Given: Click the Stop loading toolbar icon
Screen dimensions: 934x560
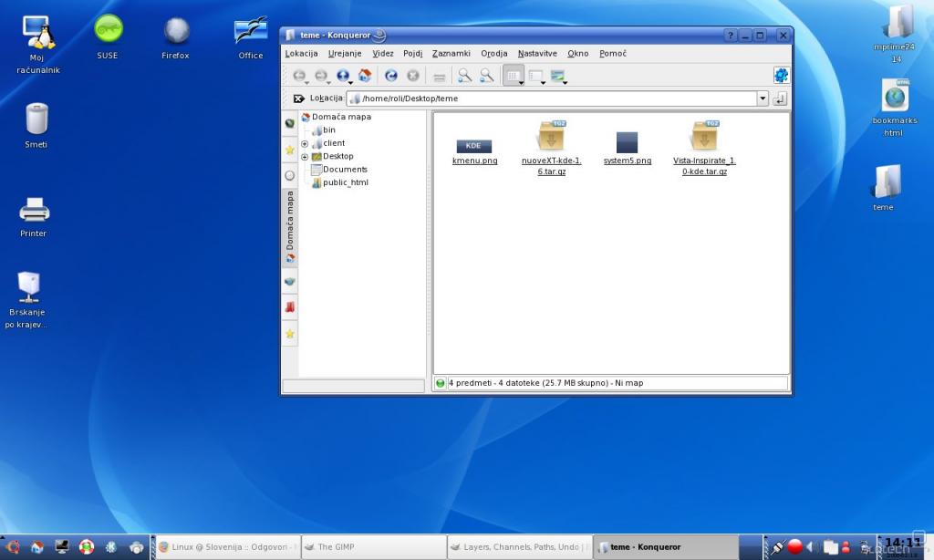Looking at the screenshot, I should point(413,76).
